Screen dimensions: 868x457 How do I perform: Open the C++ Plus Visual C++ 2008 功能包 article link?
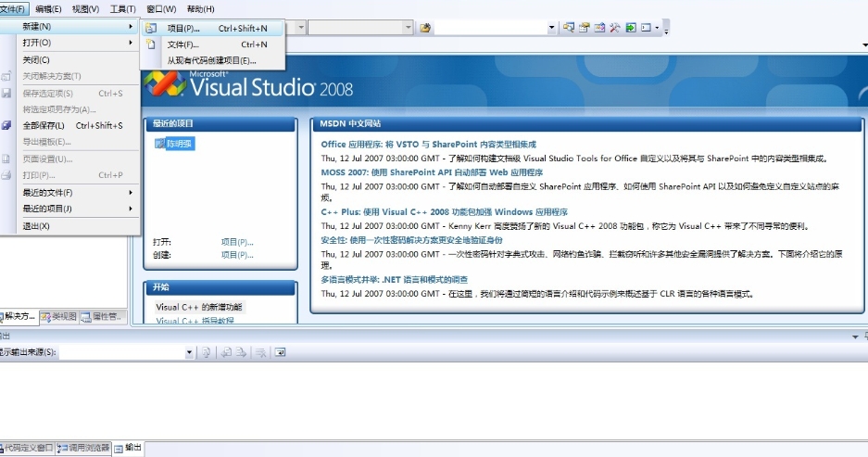[444, 211]
